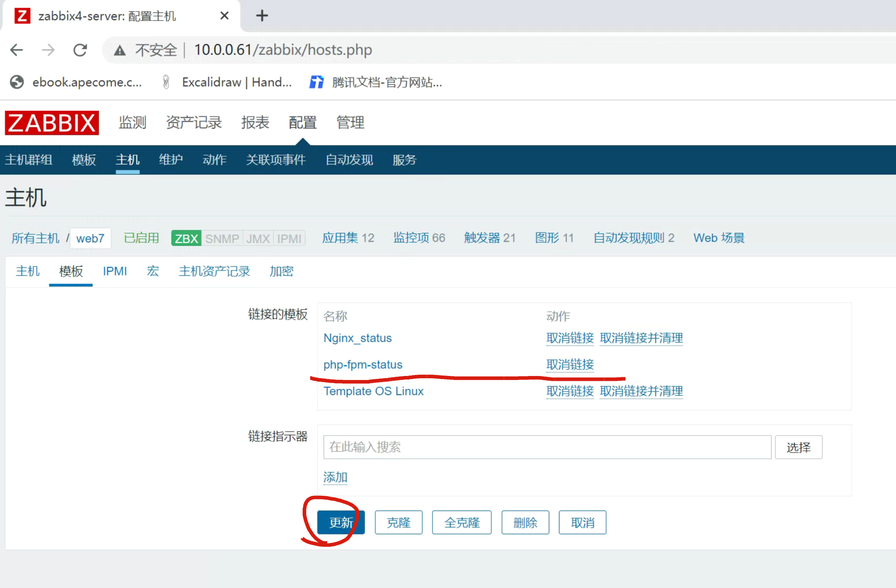896x588 pixels.
Task: Click 取消链接并清理 for Nginx_status
Action: [x=641, y=338]
